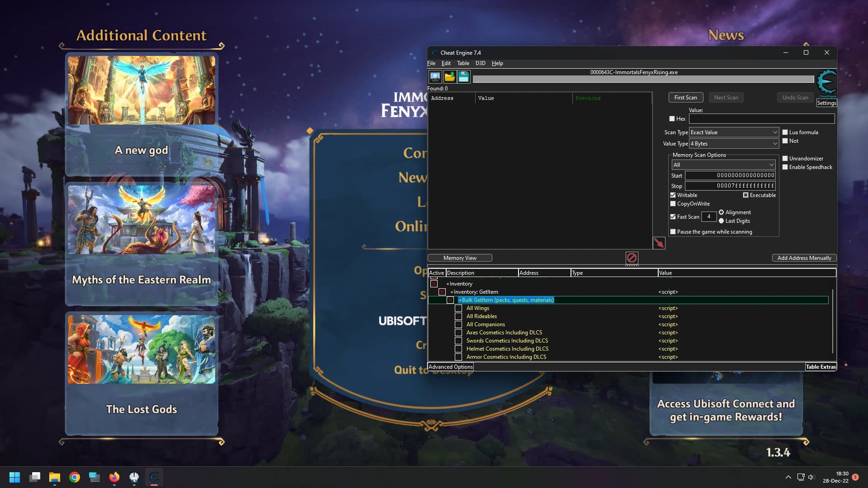Open the process list computer icon
The width and height of the screenshot is (868, 488).
pyautogui.click(x=435, y=77)
